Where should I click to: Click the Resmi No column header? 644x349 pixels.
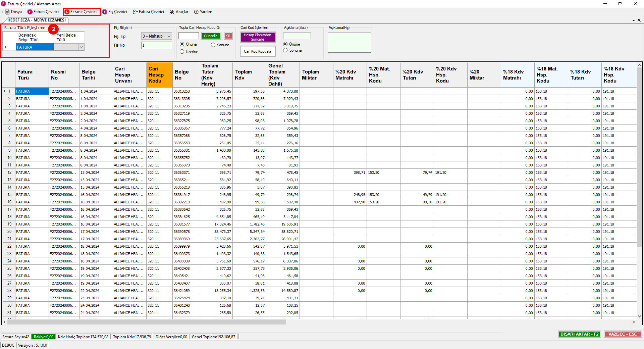(64, 75)
